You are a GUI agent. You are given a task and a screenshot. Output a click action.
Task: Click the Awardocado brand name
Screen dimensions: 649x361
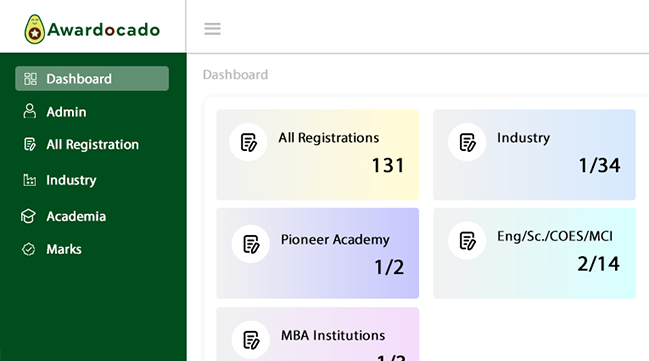pos(103,30)
